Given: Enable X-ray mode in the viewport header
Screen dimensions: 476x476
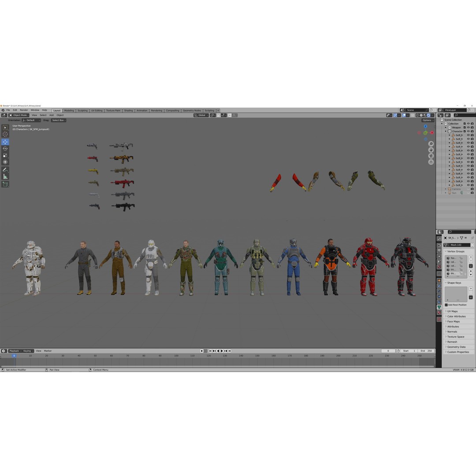Looking at the screenshot, I should 412,115.
